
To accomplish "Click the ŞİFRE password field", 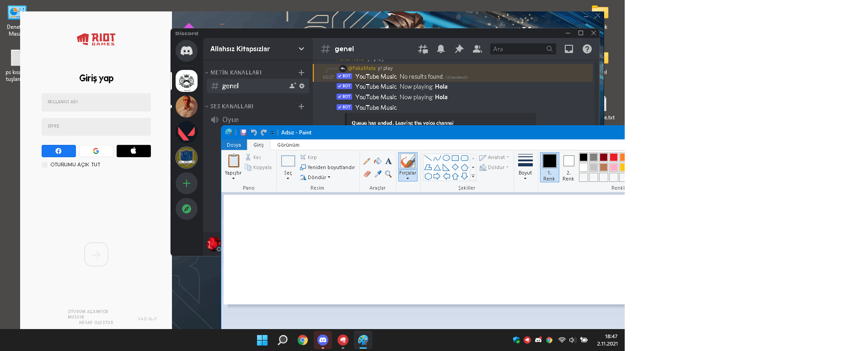I will [x=96, y=127].
